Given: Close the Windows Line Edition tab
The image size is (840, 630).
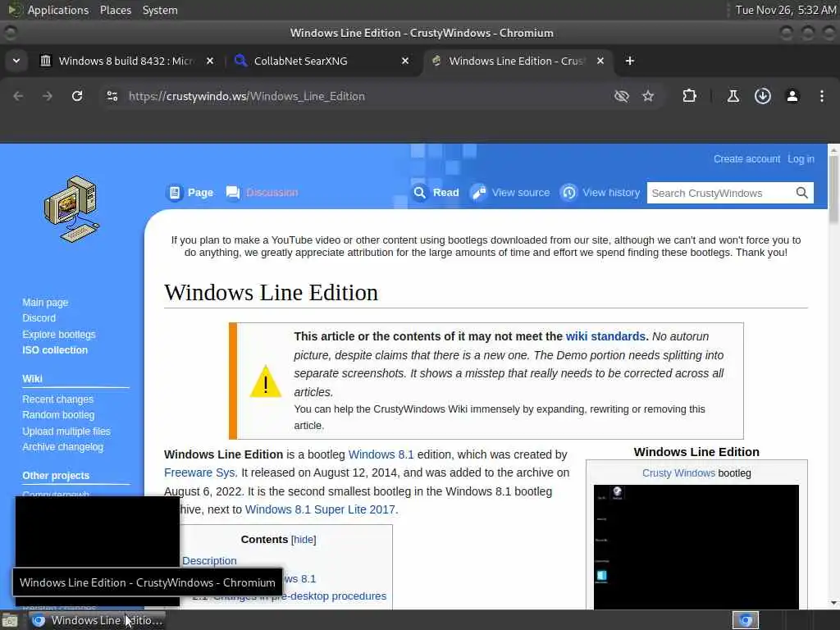Looking at the screenshot, I should pos(600,61).
